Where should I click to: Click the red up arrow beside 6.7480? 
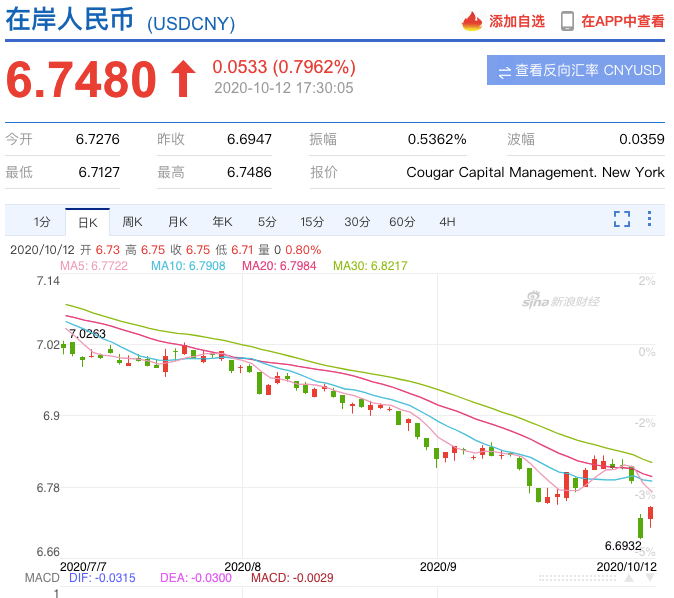(182, 79)
